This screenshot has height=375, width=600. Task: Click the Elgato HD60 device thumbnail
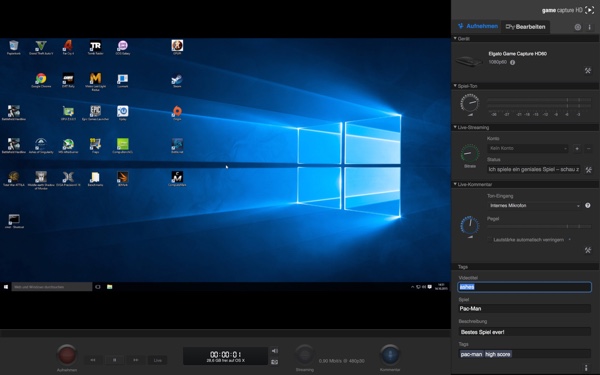tap(470, 61)
